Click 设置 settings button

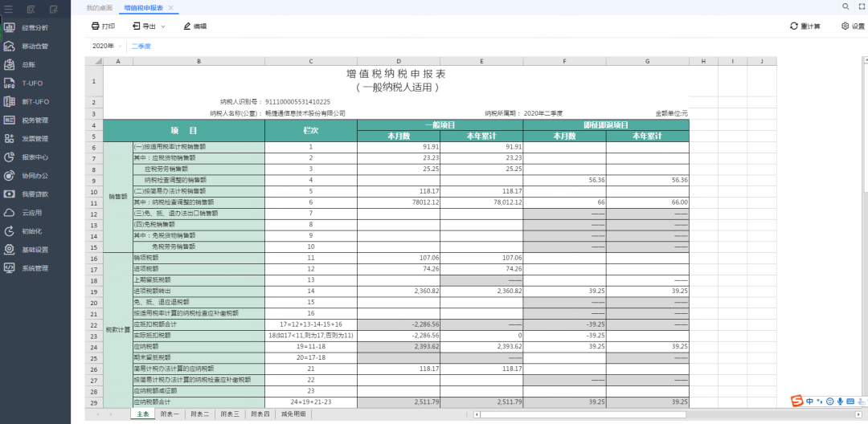(853, 26)
